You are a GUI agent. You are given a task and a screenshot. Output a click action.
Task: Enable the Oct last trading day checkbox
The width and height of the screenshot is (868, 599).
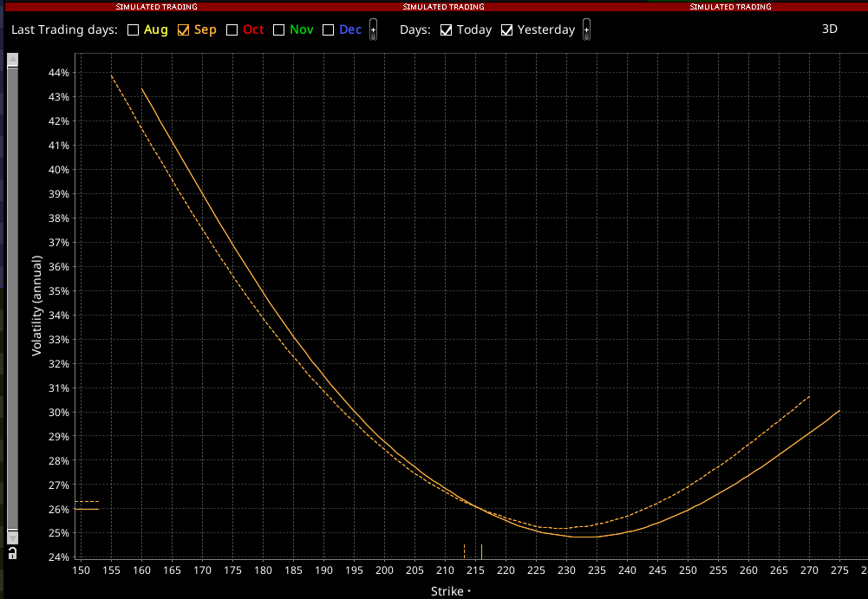(x=232, y=29)
